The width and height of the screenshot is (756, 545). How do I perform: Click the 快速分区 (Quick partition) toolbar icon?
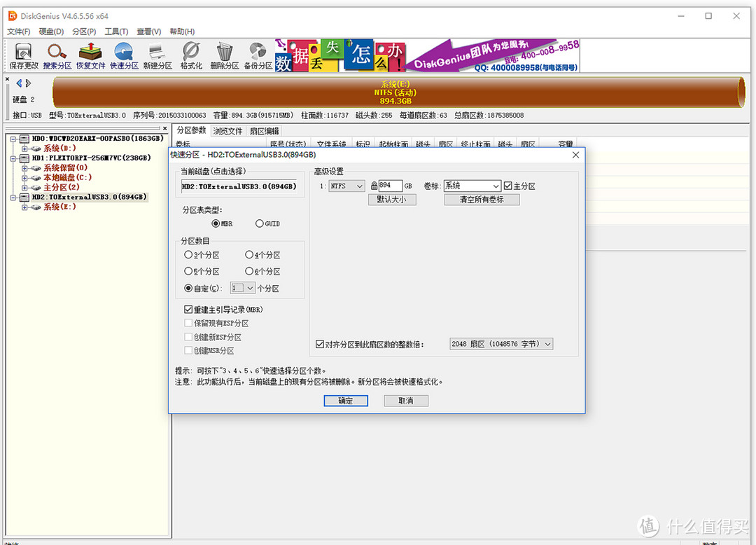pos(124,56)
